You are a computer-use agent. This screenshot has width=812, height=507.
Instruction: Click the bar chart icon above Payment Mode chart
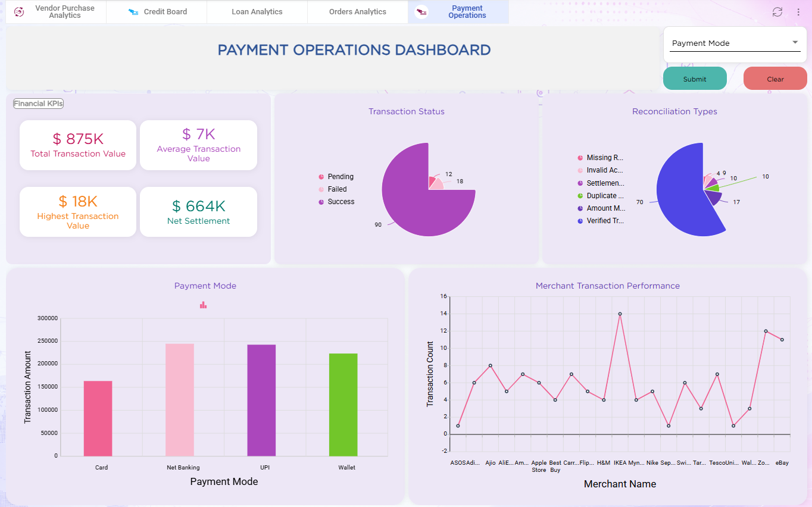coord(203,305)
